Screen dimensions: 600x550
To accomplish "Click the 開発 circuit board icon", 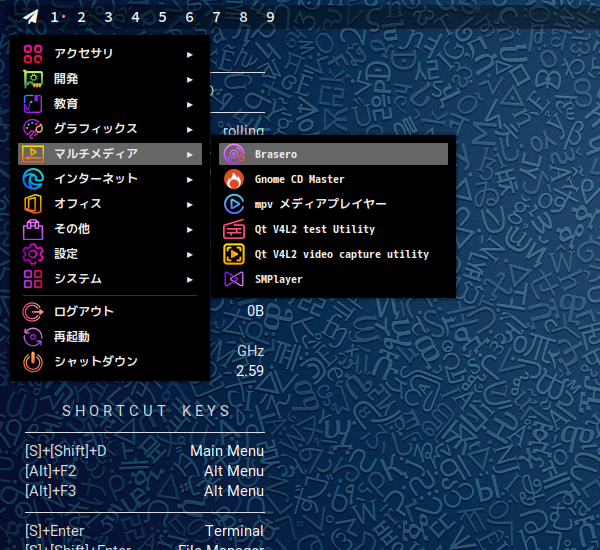I will [33, 79].
